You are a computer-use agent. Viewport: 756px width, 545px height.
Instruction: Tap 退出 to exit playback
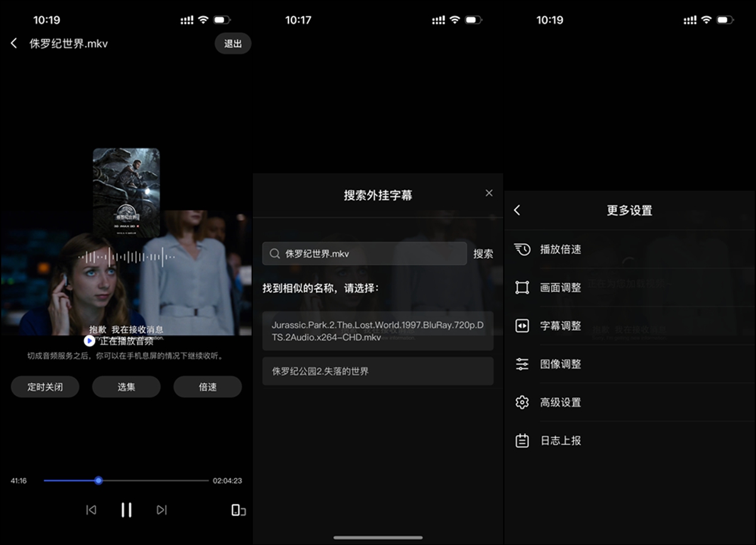pos(233,43)
